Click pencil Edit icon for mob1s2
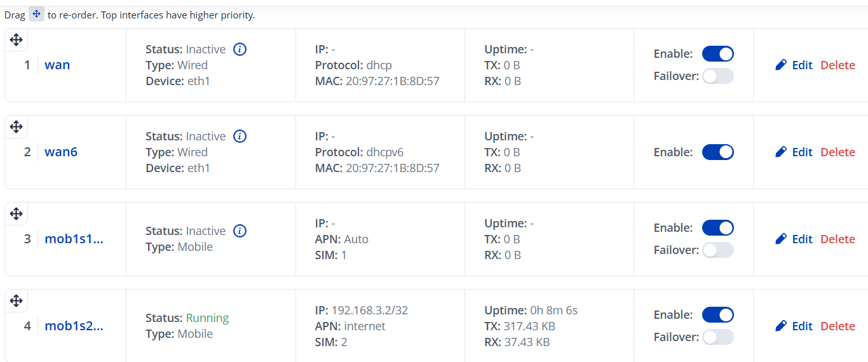 [782, 326]
